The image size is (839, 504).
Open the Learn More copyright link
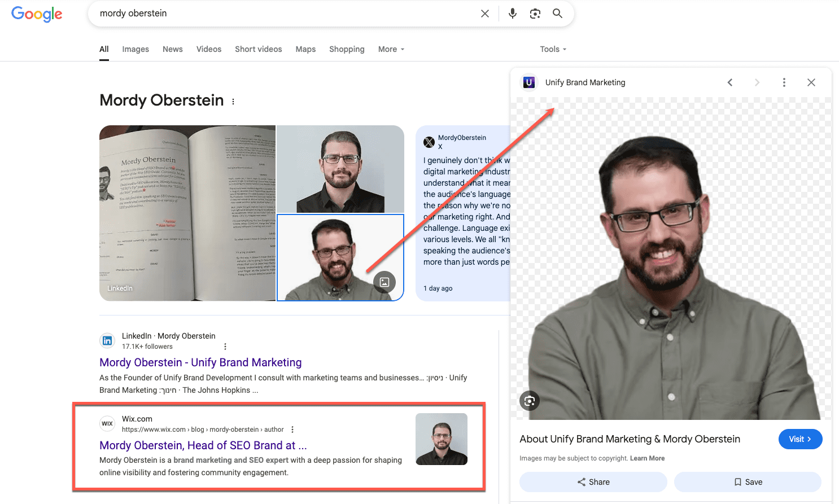tap(647, 458)
